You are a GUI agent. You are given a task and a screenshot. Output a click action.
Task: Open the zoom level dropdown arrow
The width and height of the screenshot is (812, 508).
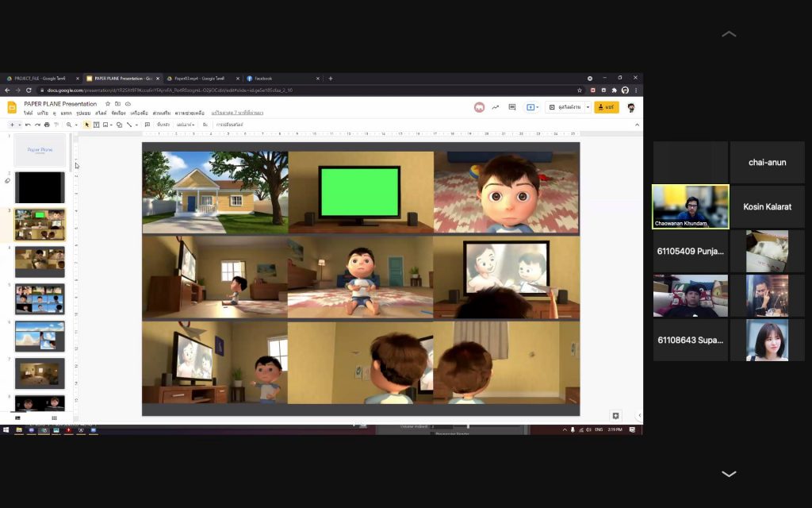(76, 125)
